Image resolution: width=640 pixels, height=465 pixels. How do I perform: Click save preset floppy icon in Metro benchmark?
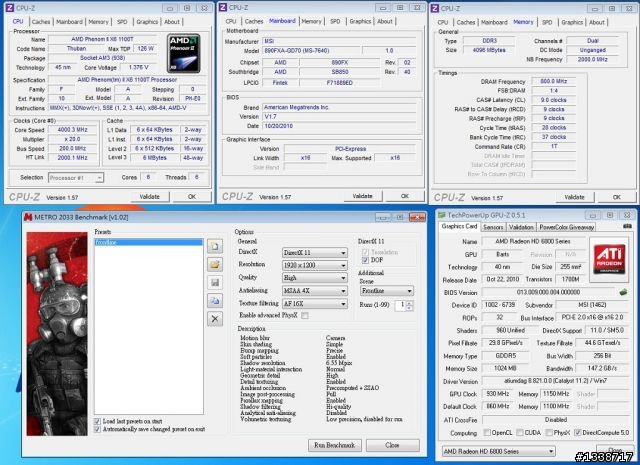pyautogui.click(x=215, y=283)
